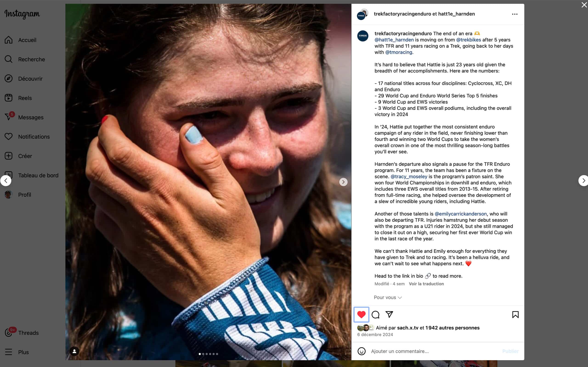Click the Instagram logo
588x367 pixels.
click(22, 14)
